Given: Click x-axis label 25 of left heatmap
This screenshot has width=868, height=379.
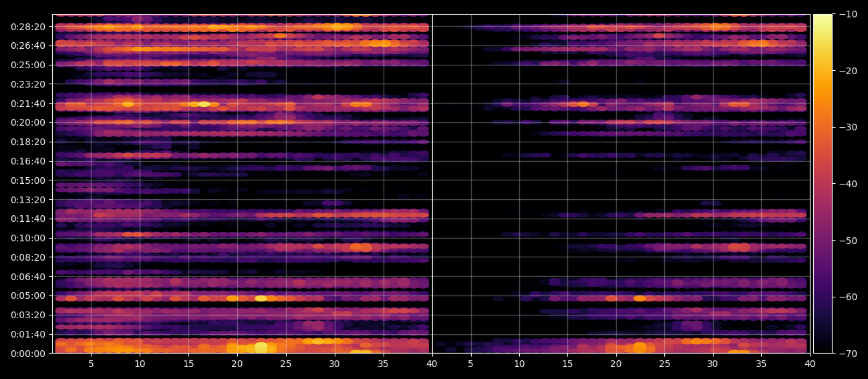Looking at the screenshot, I should pyautogui.click(x=286, y=364).
